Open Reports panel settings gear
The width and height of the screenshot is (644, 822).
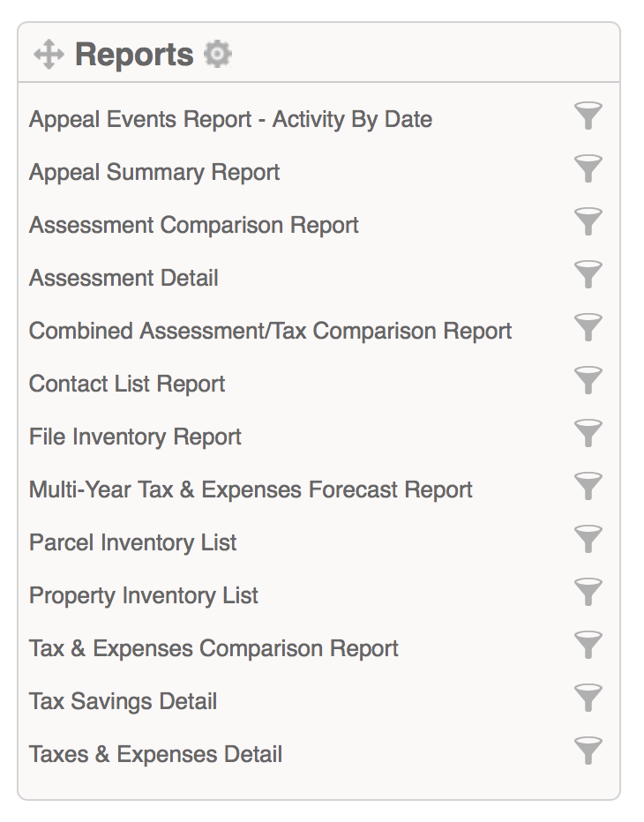pos(218,54)
